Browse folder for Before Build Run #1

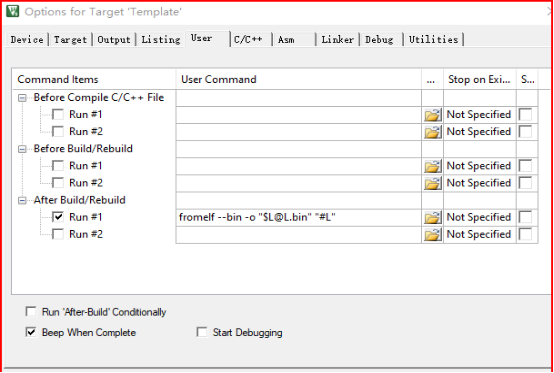[432, 166]
